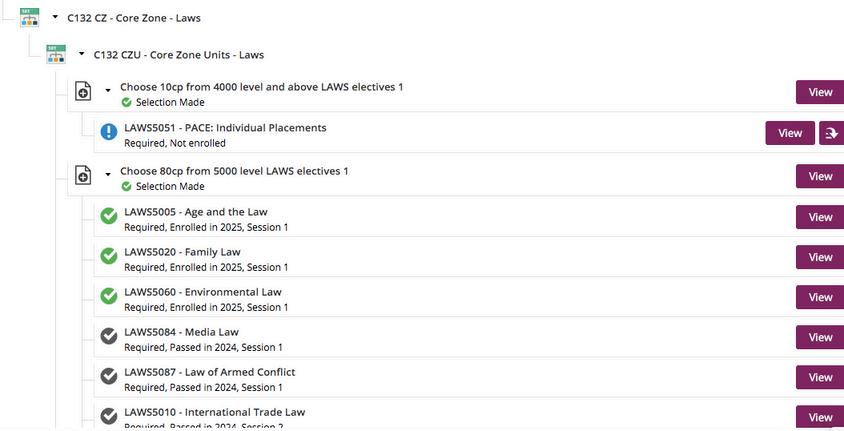The image size is (844, 431).
Task: Click the grey check icon for LAWS5084 Media Law
Action: pos(109,336)
